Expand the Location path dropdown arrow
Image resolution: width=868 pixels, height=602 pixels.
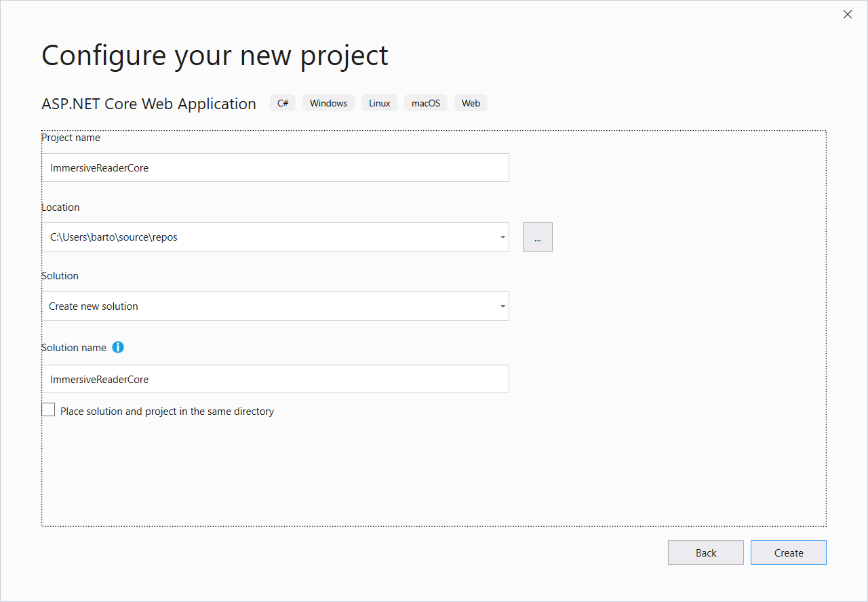point(502,237)
